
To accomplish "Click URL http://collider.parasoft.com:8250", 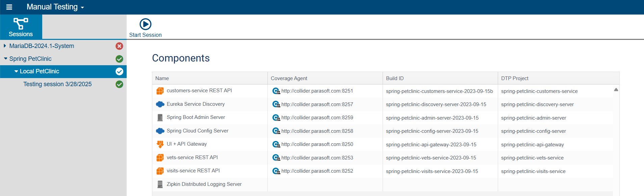I will [x=317, y=144].
